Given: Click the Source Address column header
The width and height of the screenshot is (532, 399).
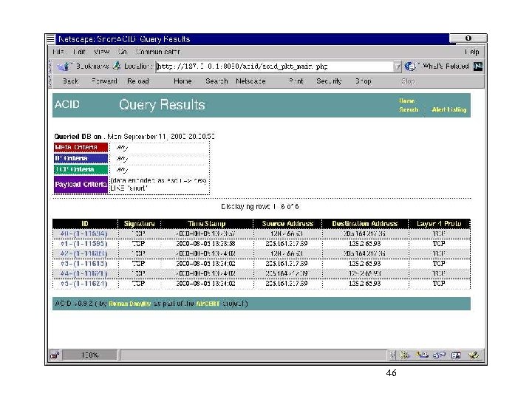Looking at the screenshot, I should (x=287, y=224).
